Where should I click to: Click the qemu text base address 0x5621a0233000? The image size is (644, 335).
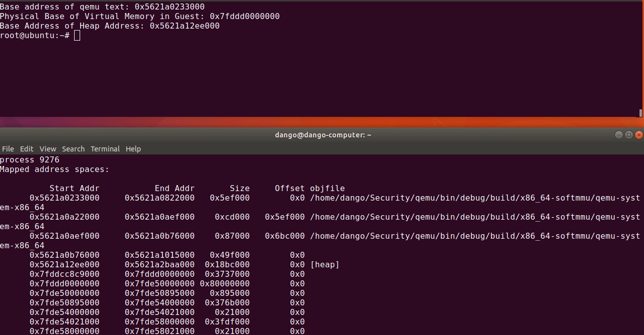coord(169,7)
